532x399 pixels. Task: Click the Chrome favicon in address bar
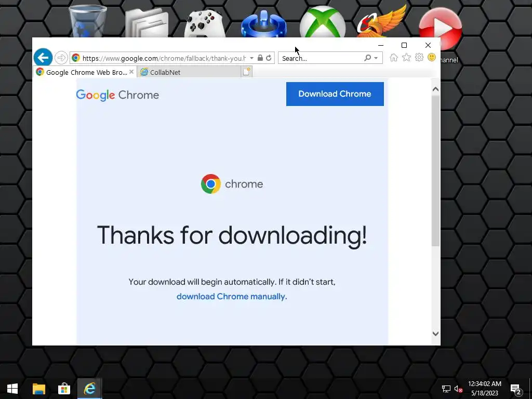point(76,58)
